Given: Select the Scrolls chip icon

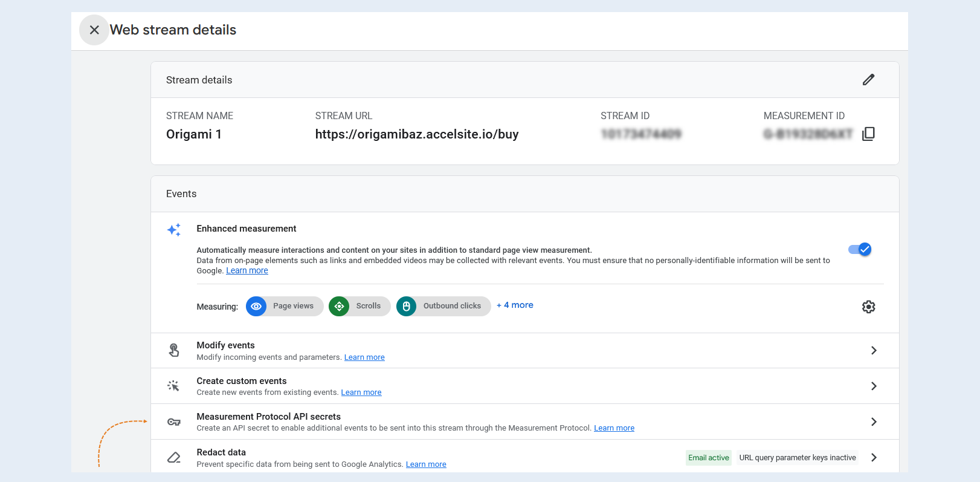Looking at the screenshot, I should (339, 306).
